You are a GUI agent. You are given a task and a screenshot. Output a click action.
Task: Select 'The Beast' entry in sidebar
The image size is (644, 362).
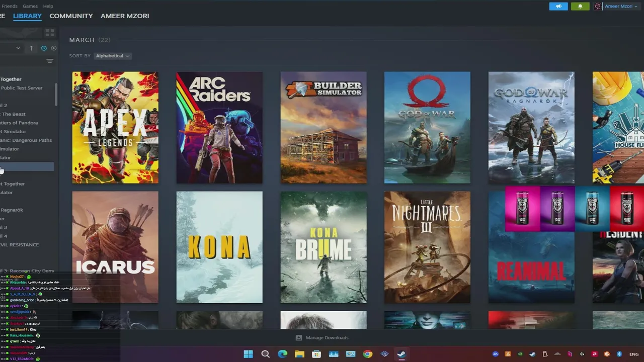click(13, 114)
